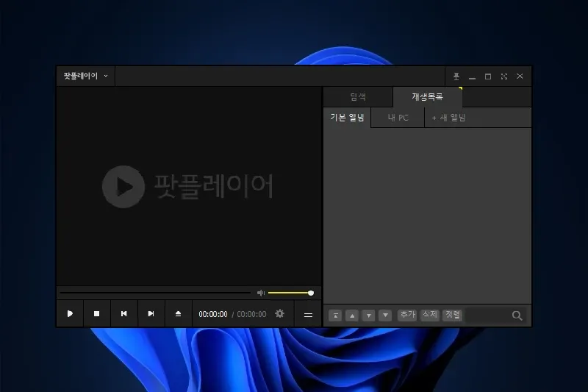This screenshot has width=588, height=392.
Task: Switch PotPlayer to fullscreen mode
Action: tap(504, 76)
